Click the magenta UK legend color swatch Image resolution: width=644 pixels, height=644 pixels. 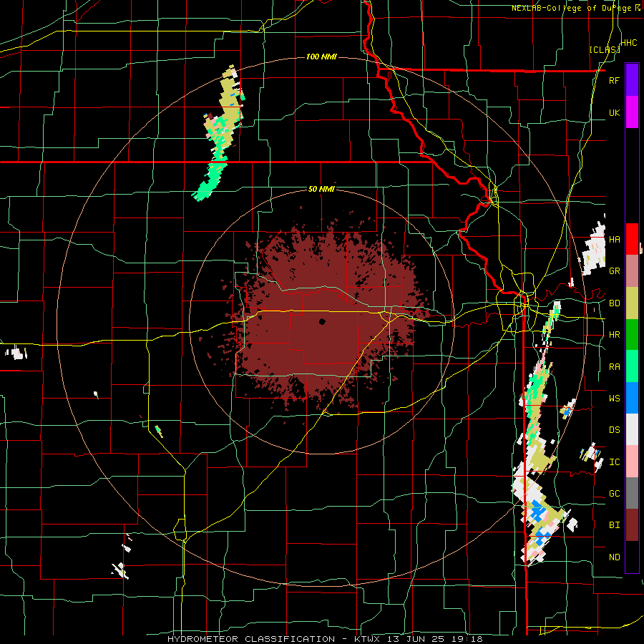point(632,112)
